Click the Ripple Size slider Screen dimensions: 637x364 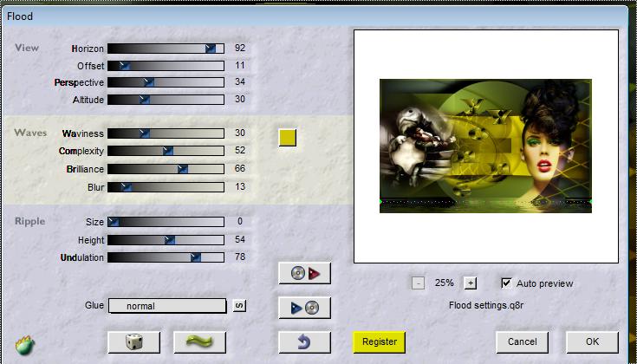pyautogui.click(x=166, y=222)
